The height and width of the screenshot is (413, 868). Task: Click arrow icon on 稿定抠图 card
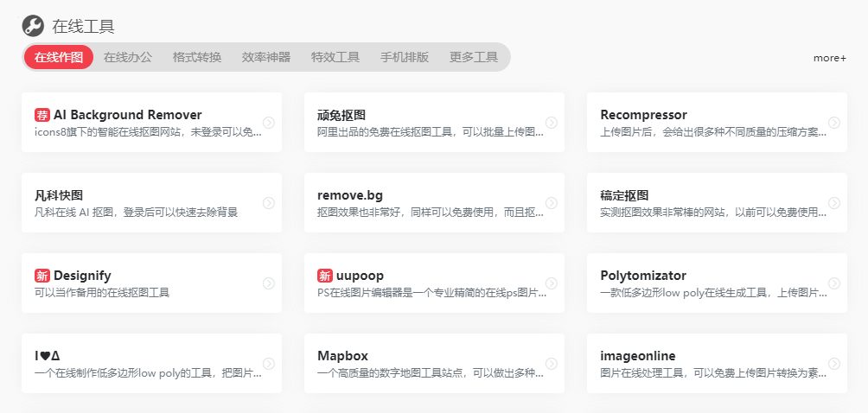(x=834, y=203)
